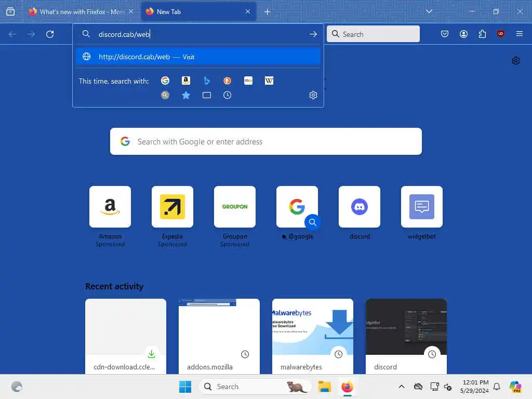
Task: Select the New Tab tab
Action: [198, 11]
